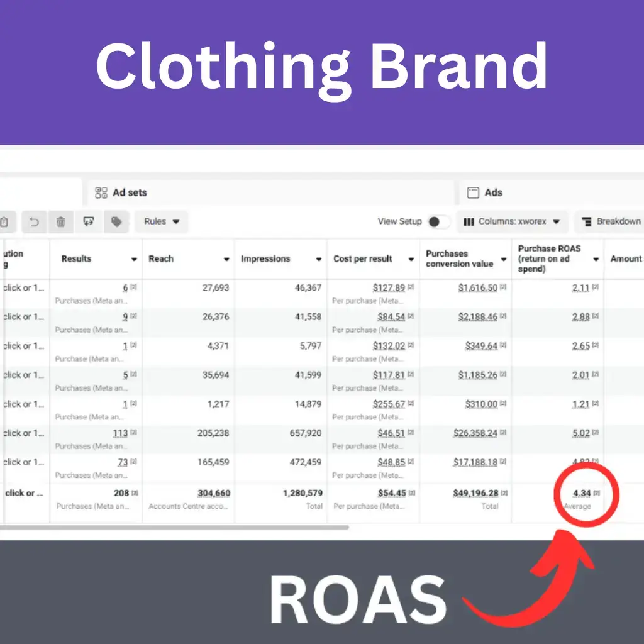Click ROAS value 2.88
The width and height of the screenshot is (644, 644).
580,317
